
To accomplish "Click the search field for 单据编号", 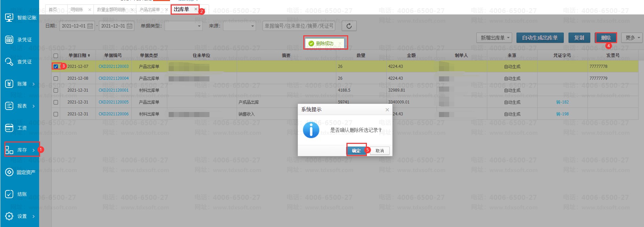I will tap(299, 26).
